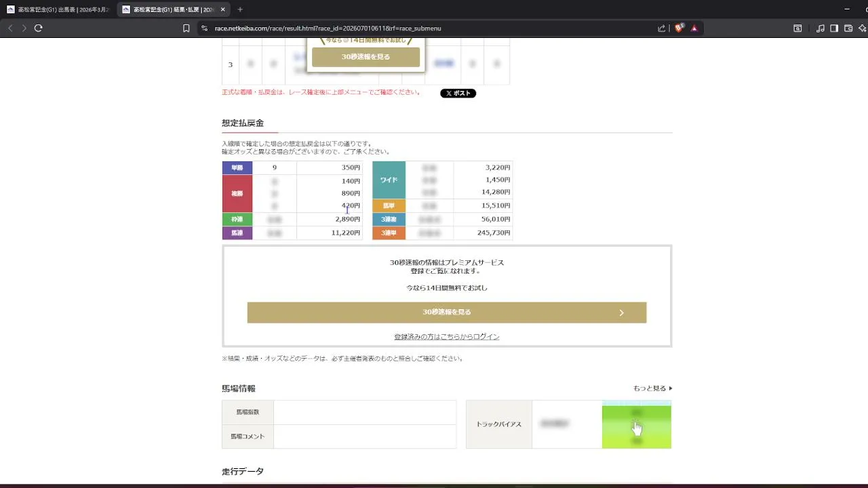Open the Brave Wallet icon
Viewport: 868px width, 488px height.
pos(848,28)
